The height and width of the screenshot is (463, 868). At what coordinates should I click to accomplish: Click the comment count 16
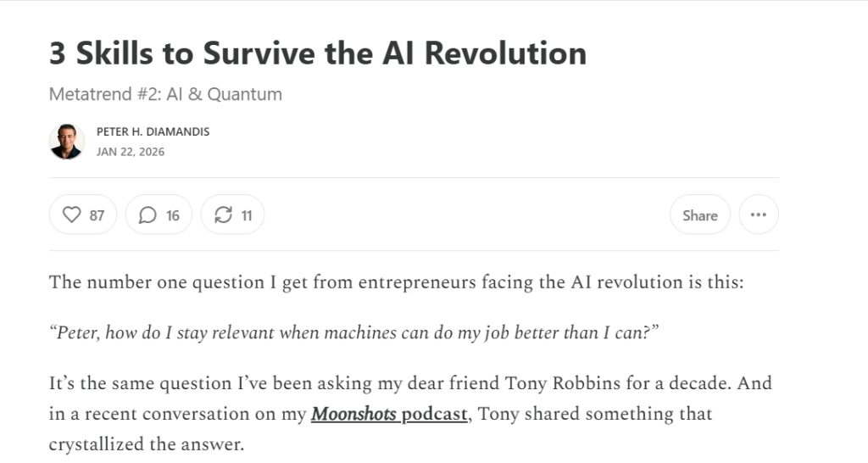click(173, 215)
